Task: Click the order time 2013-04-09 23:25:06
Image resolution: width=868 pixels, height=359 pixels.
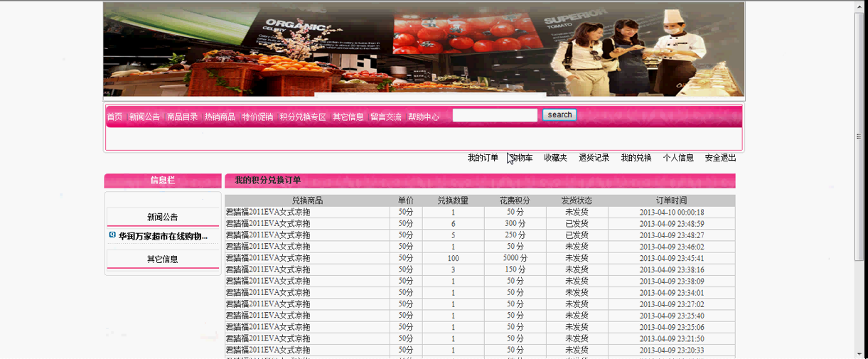Action: [671, 328]
